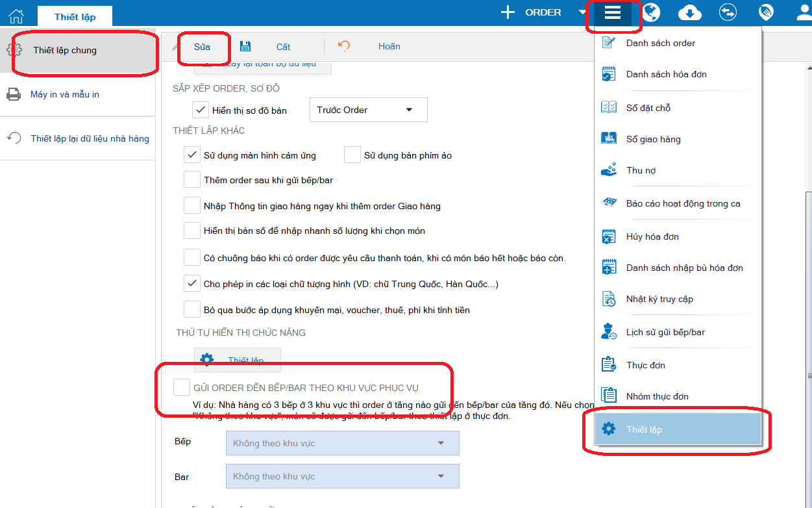
Task: Click the Danh sách nhập bù icon
Action: point(609,267)
